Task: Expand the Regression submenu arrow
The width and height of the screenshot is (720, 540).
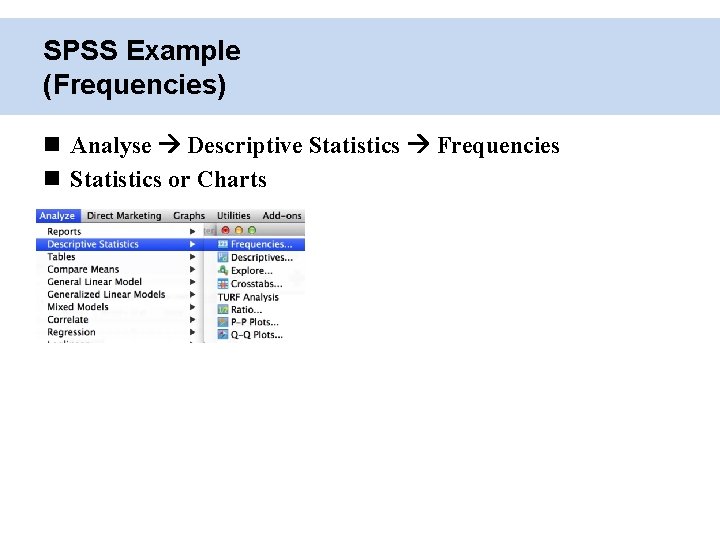Action: (x=192, y=332)
